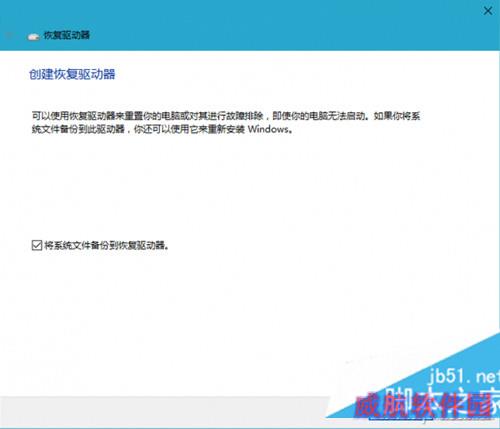Click the word Windows in the description
The height and width of the screenshot is (429, 500).
[268, 129]
